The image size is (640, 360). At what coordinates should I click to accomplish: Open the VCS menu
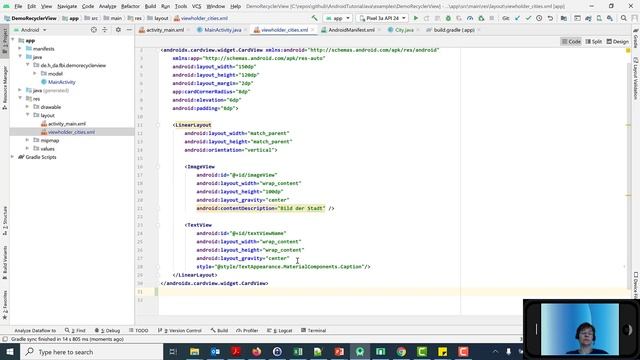196,7
